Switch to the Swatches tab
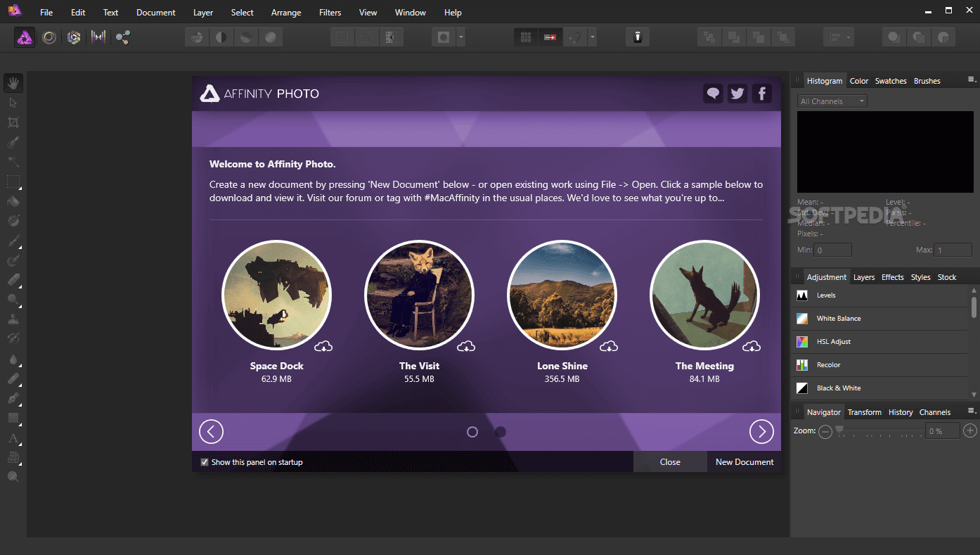Screen dimensions: 980x555 point(891,81)
